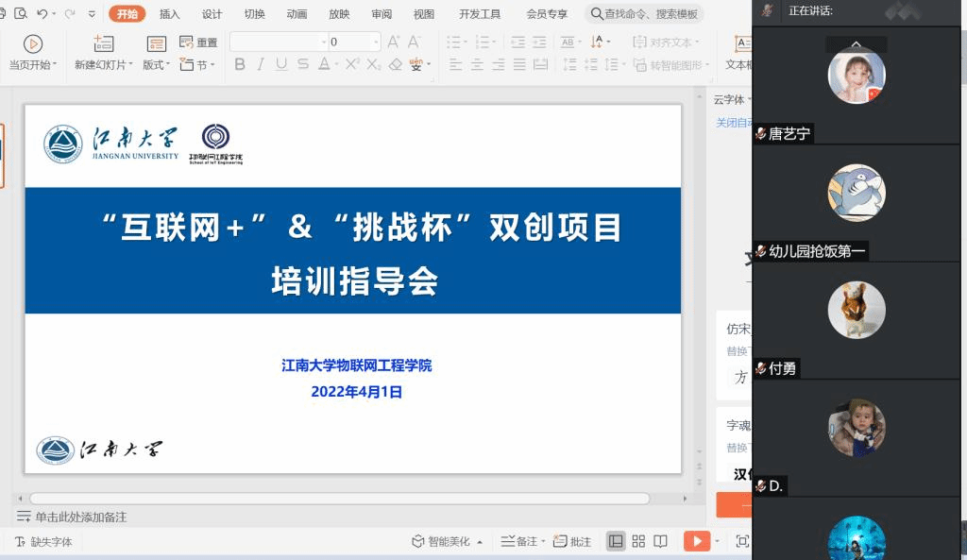Open the Section (节) dropdown

coord(197,65)
